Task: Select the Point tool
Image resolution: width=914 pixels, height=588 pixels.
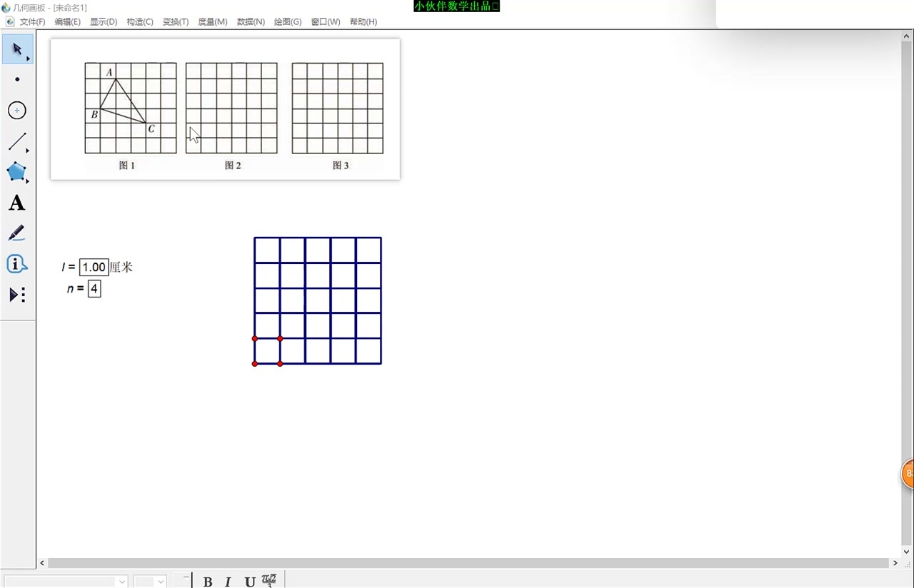Action: click(17, 79)
